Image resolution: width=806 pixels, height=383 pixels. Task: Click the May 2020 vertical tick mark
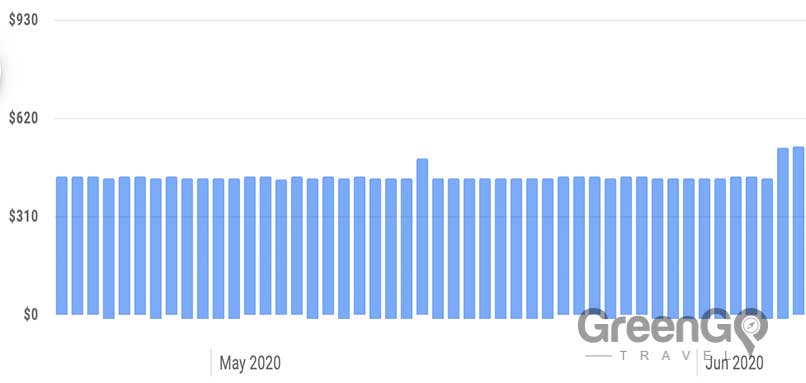click(211, 362)
